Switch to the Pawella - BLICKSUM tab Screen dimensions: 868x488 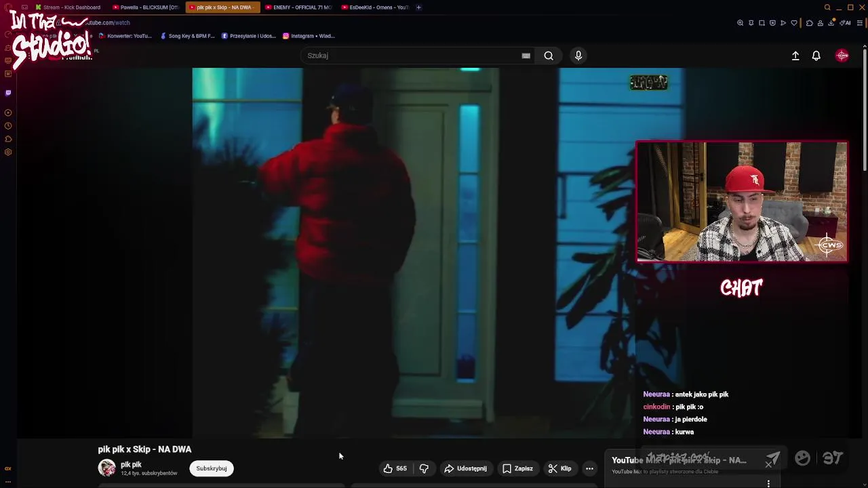(x=145, y=7)
